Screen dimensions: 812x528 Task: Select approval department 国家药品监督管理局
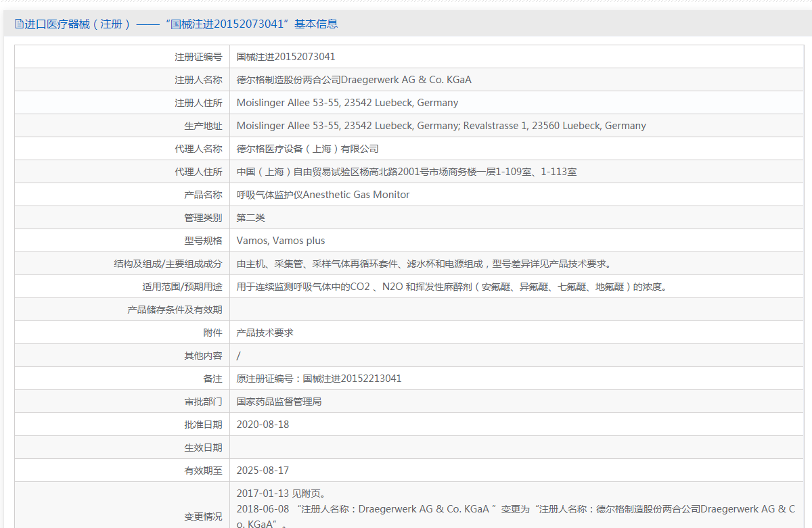pos(279,402)
